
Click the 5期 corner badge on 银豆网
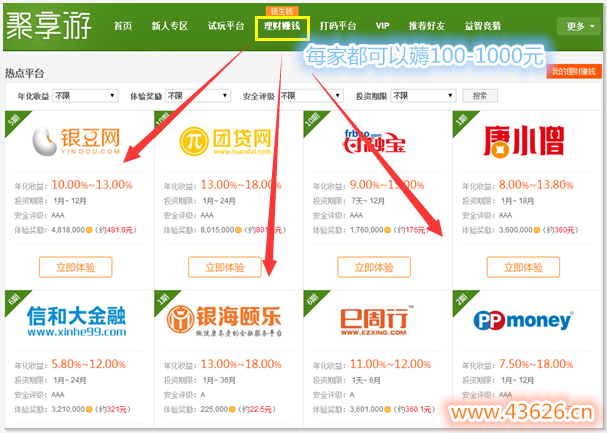click(14, 120)
